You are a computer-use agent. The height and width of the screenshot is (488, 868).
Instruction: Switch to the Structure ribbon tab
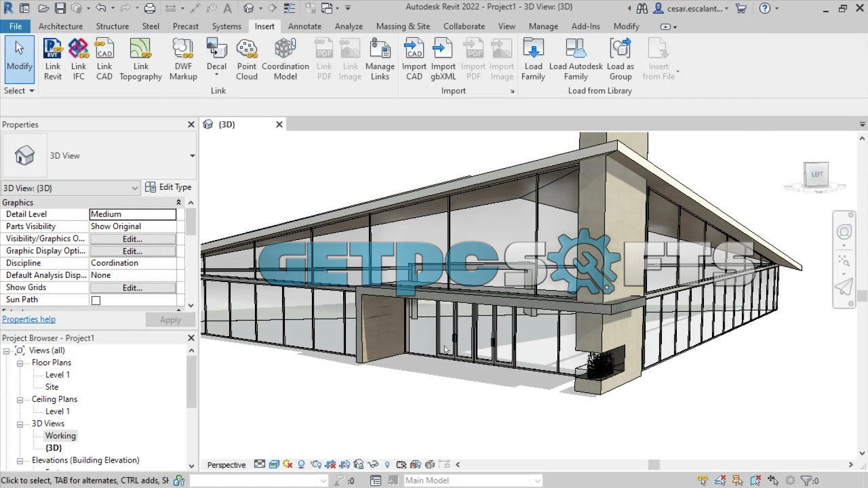pos(113,26)
